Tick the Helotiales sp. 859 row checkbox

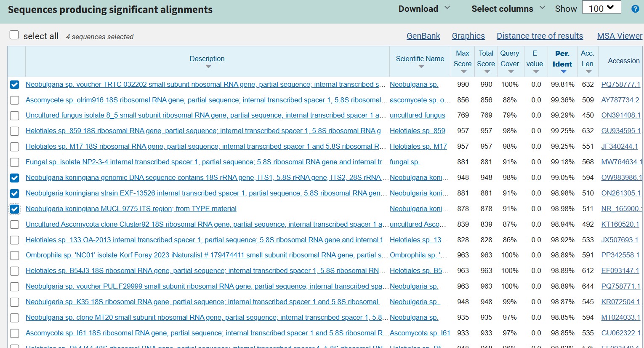14,131
